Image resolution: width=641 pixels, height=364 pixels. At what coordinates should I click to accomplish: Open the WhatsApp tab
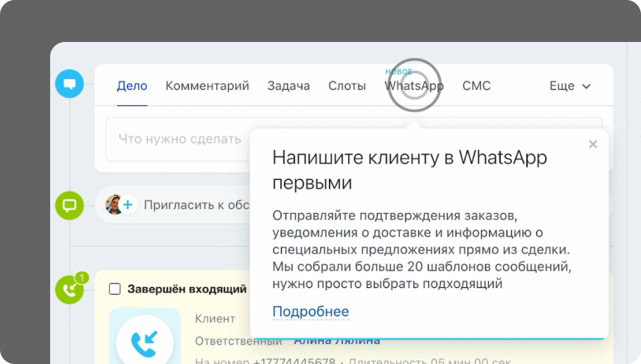tap(414, 85)
